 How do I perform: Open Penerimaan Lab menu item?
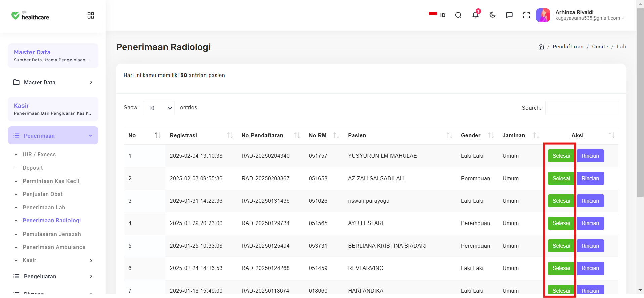click(44, 207)
